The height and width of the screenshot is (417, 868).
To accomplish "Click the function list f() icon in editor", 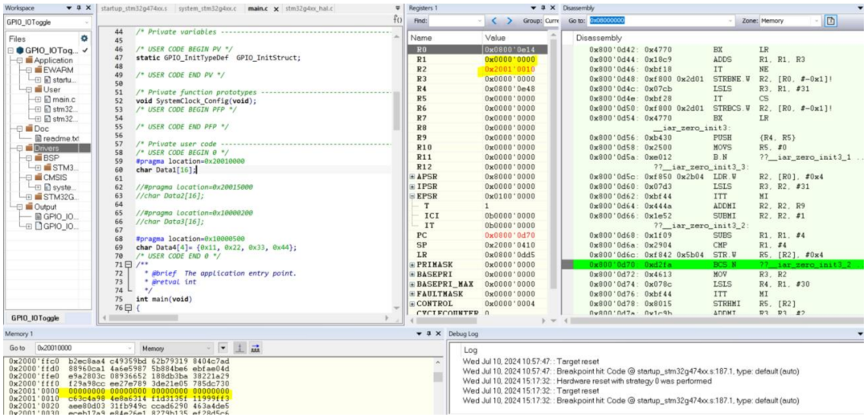I will pyautogui.click(x=397, y=19).
